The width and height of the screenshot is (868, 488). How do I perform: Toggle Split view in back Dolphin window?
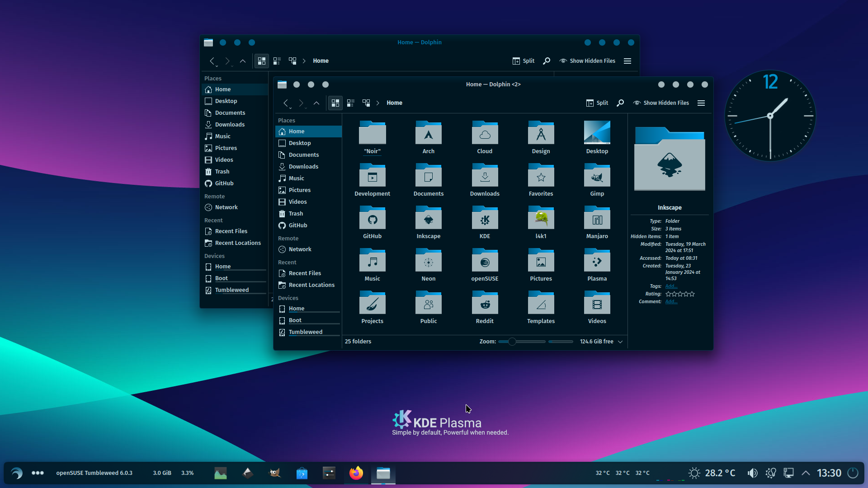click(524, 61)
